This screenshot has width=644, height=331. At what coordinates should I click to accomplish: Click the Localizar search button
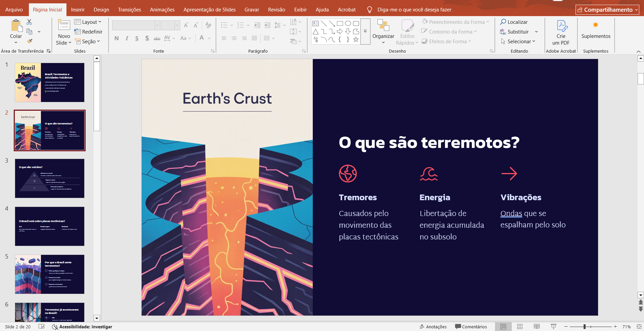click(x=513, y=22)
